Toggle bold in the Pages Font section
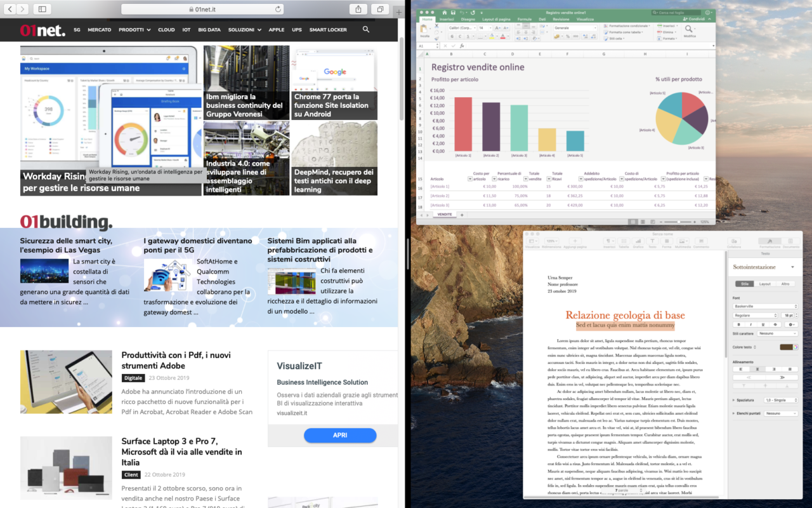 click(x=738, y=324)
